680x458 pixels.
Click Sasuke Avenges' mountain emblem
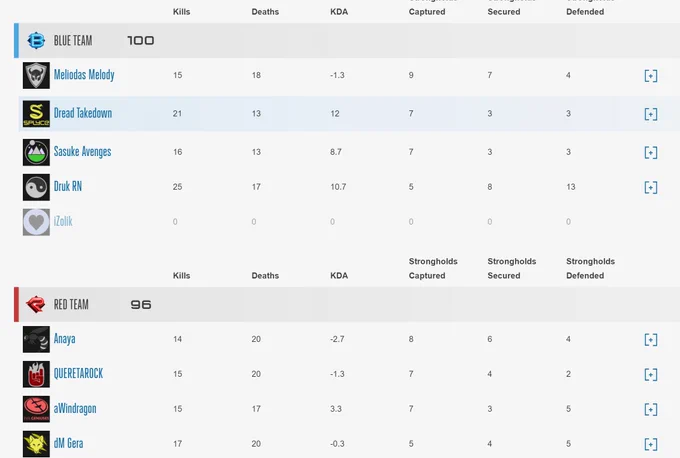tap(36, 152)
